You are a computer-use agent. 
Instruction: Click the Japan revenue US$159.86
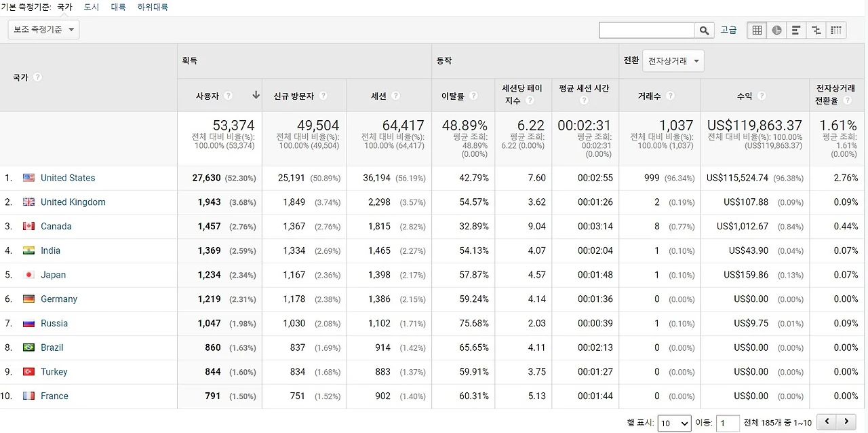pos(746,275)
